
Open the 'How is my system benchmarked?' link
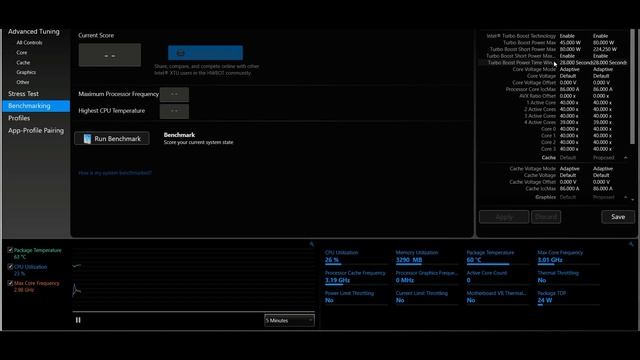[x=115, y=173]
